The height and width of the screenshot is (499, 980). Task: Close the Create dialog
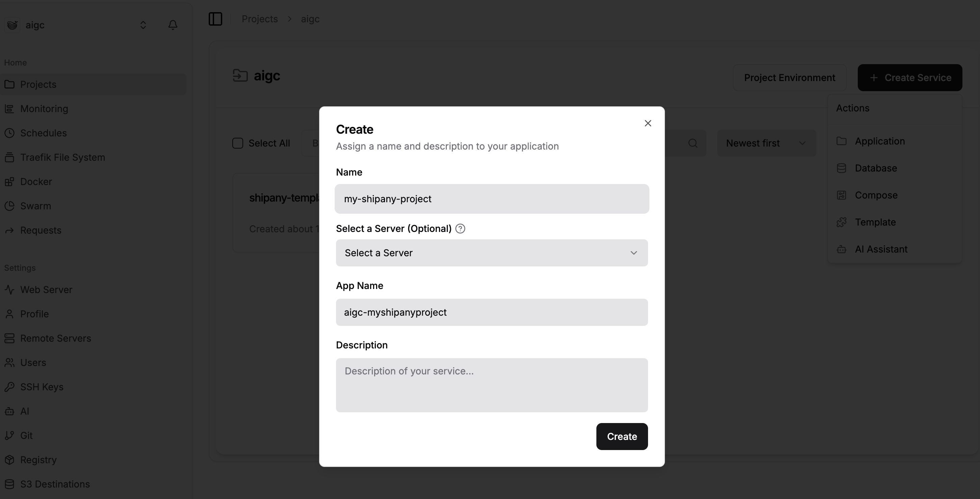648,123
